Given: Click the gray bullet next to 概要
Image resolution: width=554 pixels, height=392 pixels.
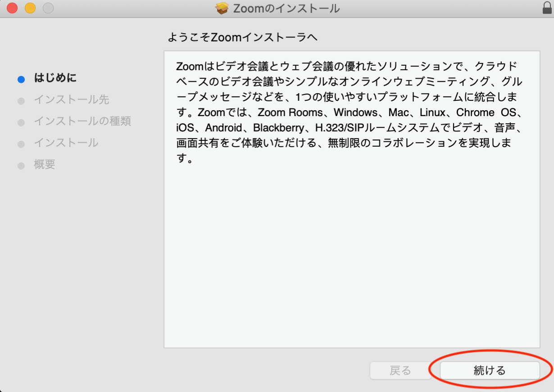Looking at the screenshot, I should 21,166.
